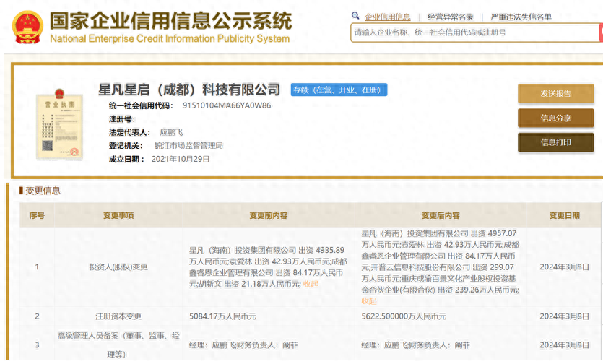Click the 发送报告 button
This screenshot has width=603, height=364.
[555, 93]
